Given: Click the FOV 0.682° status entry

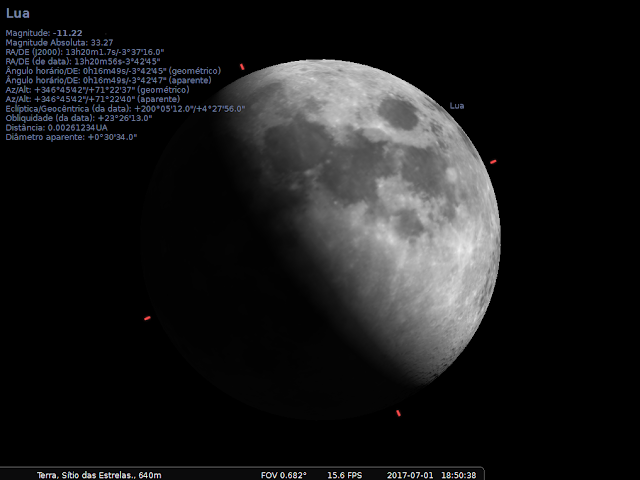Looking at the screenshot, I should tap(284, 475).
